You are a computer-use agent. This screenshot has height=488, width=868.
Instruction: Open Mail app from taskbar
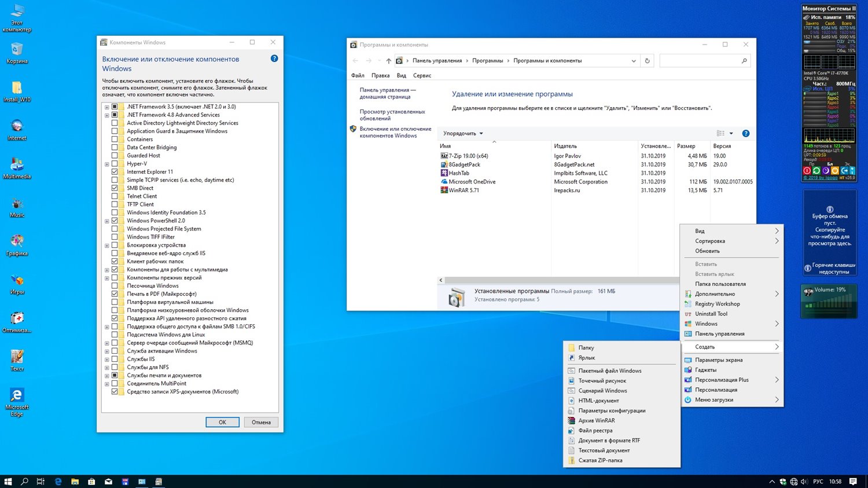point(108,481)
